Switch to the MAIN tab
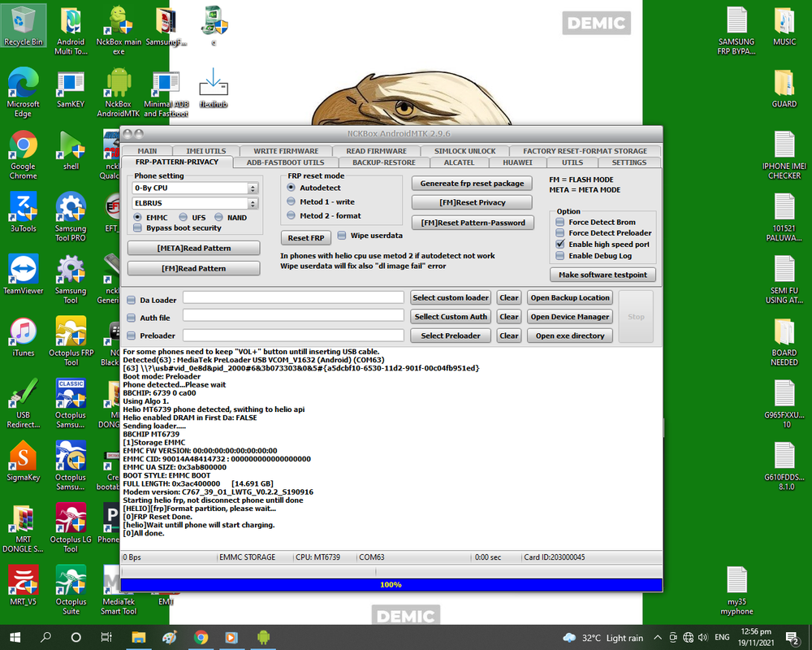The image size is (812, 650). 147,151
